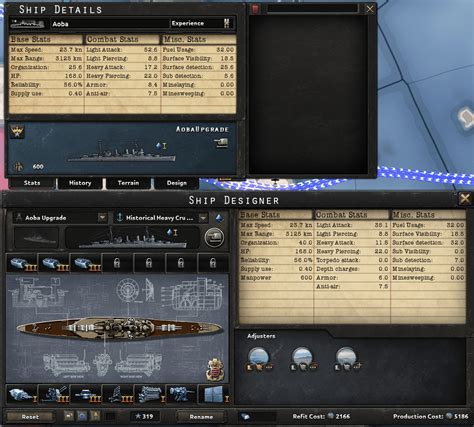Click the blue diamond icon beside role dropdown
Viewport: 474px width, 427px height.
[x=219, y=218]
